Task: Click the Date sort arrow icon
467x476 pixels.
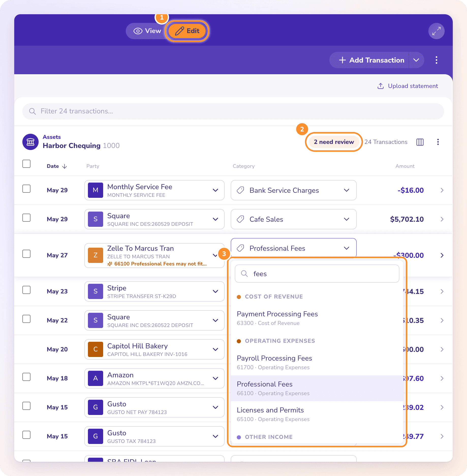Action: click(x=65, y=166)
